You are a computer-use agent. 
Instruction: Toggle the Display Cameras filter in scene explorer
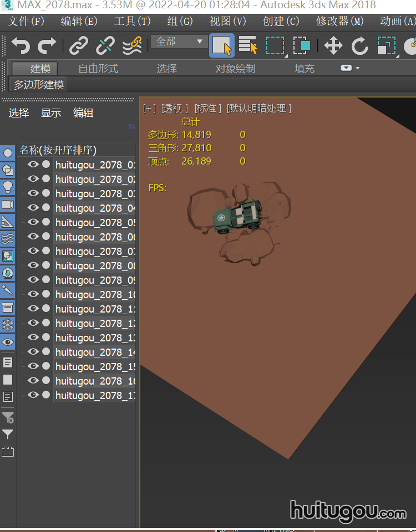8,204
